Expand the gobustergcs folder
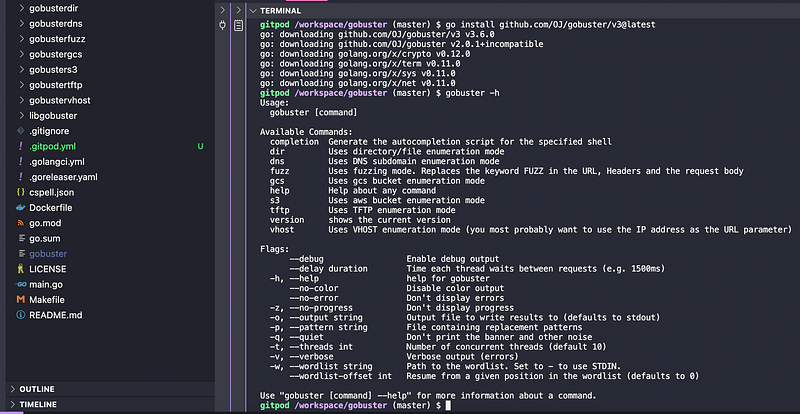 pos(56,54)
